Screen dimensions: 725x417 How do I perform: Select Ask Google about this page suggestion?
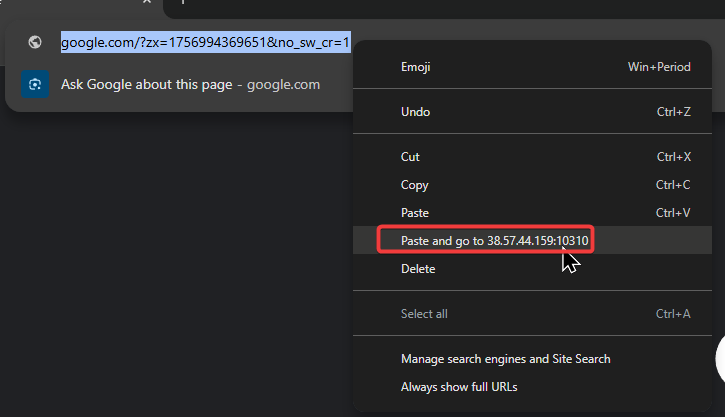(x=179, y=84)
